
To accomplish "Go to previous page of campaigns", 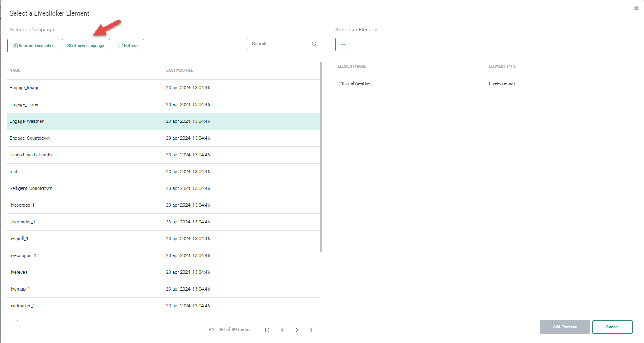I will [282, 330].
